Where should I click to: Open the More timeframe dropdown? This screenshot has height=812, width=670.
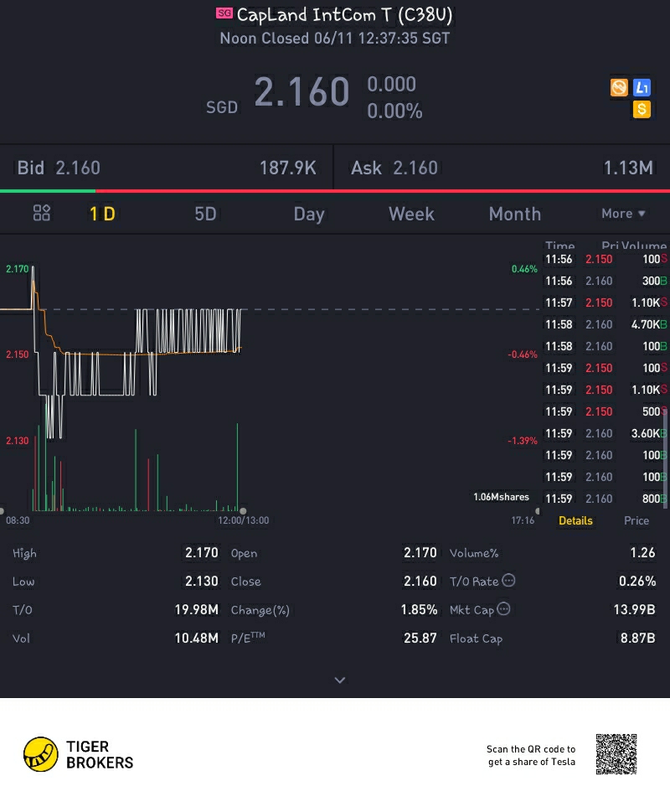[x=623, y=214]
